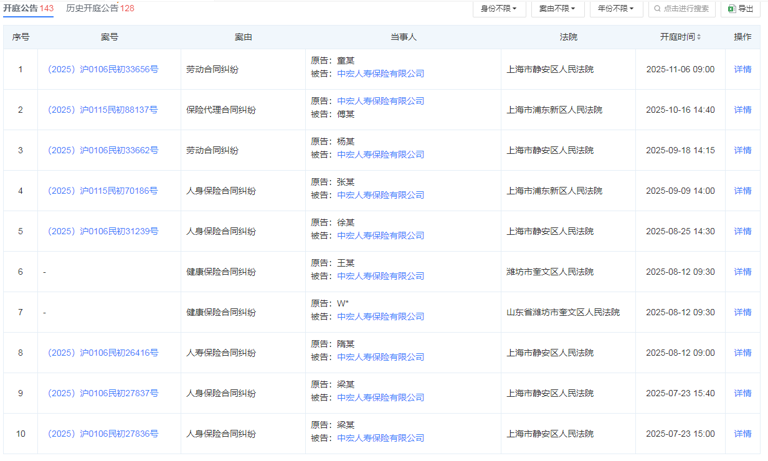Open case (2025)沪0106民初31239号
The image size is (768, 461).
103,231
